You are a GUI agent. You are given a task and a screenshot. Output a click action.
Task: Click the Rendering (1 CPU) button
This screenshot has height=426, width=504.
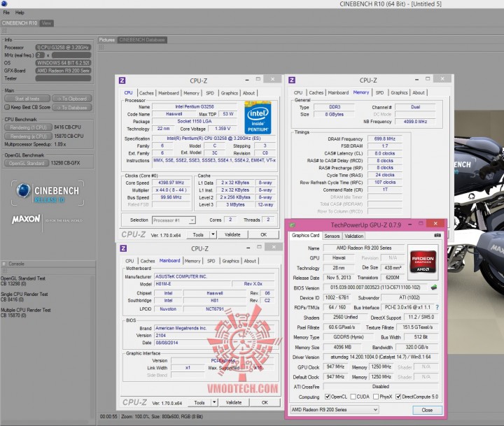tap(28, 127)
